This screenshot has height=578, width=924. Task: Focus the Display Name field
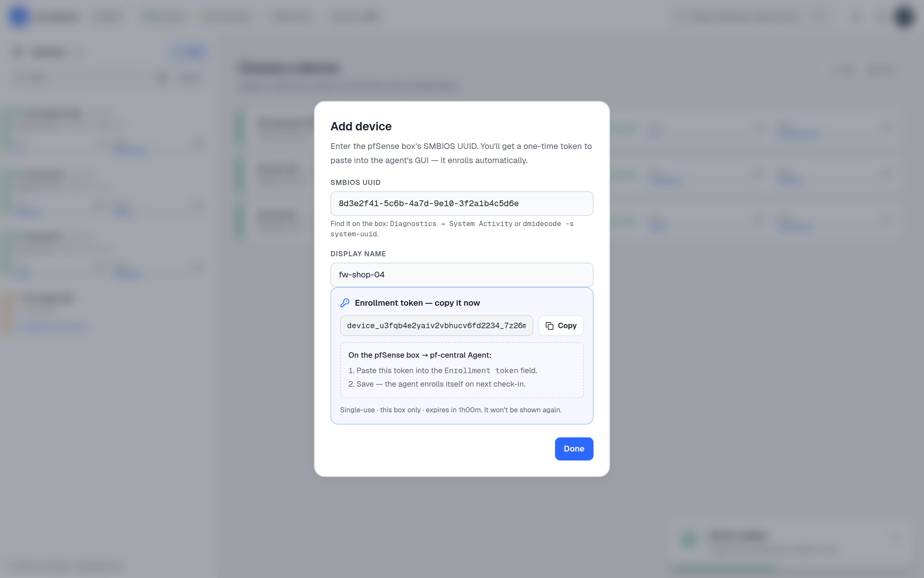tap(462, 275)
